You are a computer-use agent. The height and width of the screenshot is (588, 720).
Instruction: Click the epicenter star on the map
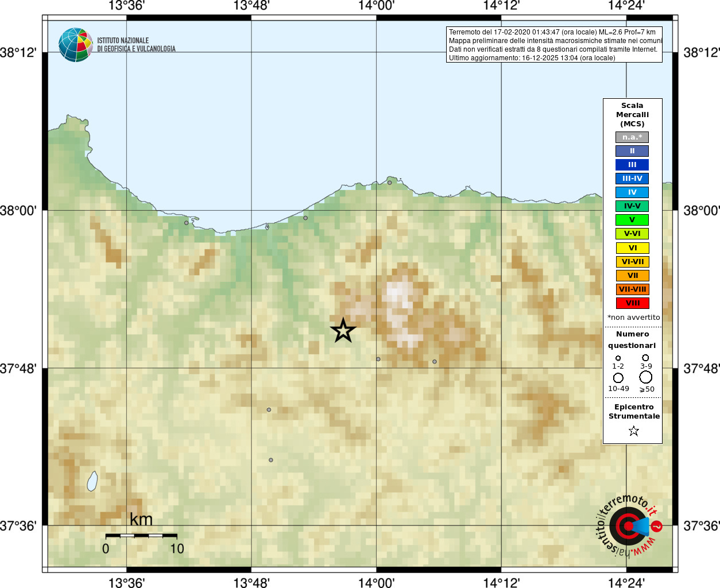coord(343,331)
